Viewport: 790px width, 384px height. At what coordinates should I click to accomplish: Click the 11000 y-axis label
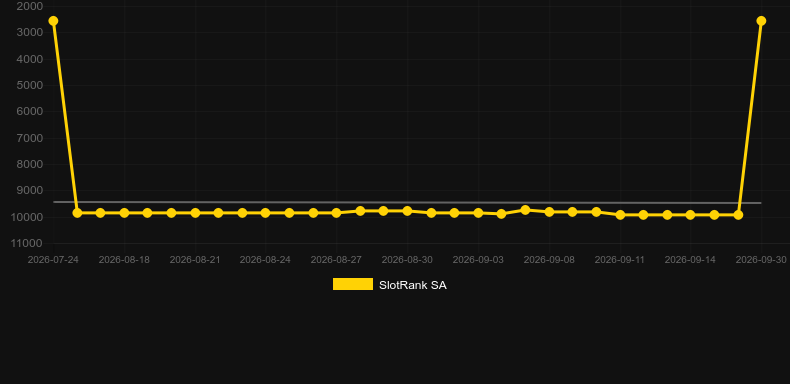click(27, 243)
